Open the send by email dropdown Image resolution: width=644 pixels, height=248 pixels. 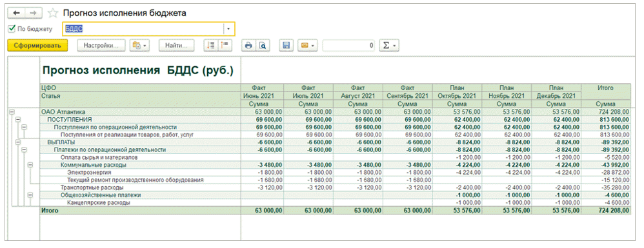[x=307, y=46]
